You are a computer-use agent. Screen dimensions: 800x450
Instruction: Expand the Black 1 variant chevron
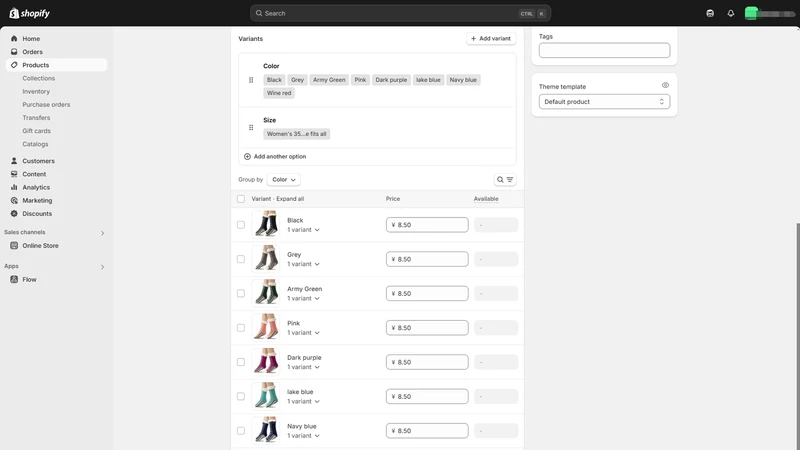point(317,230)
